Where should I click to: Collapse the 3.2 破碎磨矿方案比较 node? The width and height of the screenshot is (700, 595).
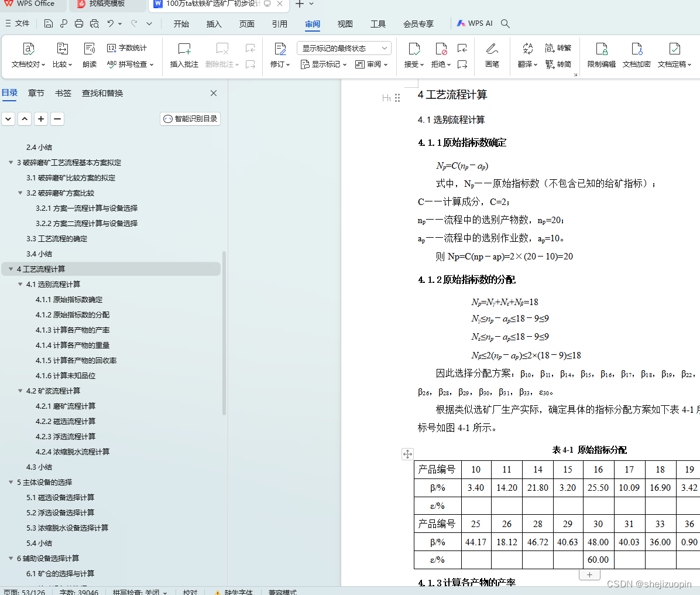[x=20, y=193]
